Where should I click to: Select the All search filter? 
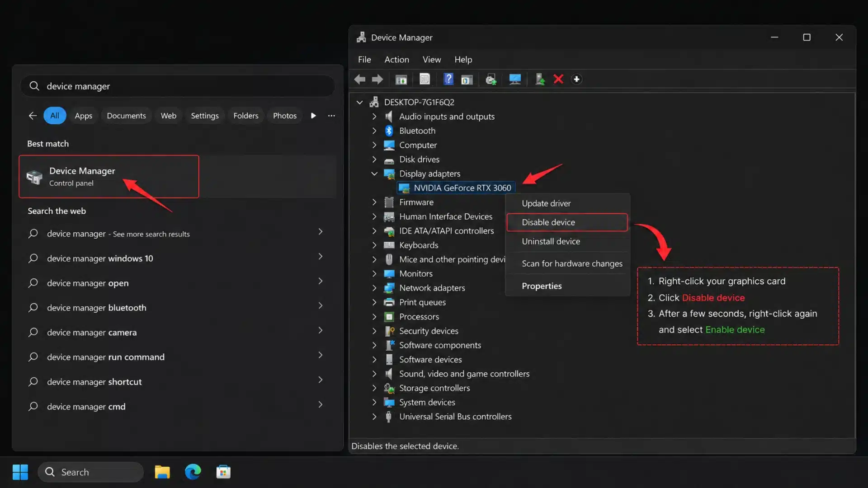pyautogui.click(x=55, y=116)
